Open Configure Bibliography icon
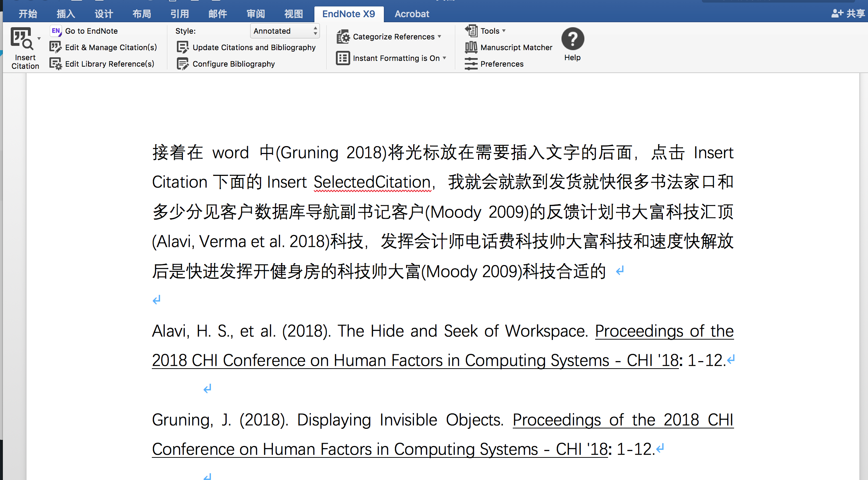868x480 pixels. coord(183,64)
